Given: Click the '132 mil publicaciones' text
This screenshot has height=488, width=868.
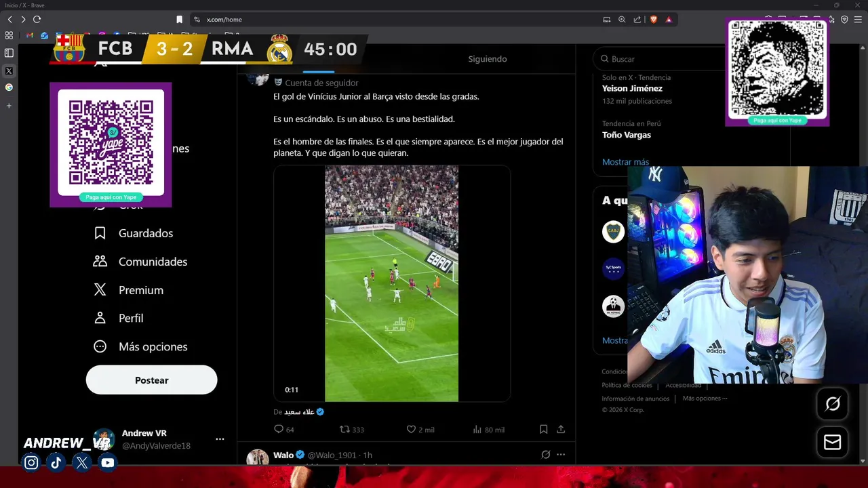Looking at the screenshot, I should tap(637, 101).
